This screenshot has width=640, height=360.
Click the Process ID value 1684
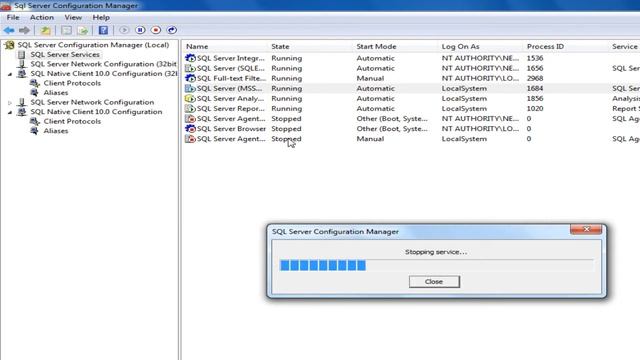(x=535, y=88)
